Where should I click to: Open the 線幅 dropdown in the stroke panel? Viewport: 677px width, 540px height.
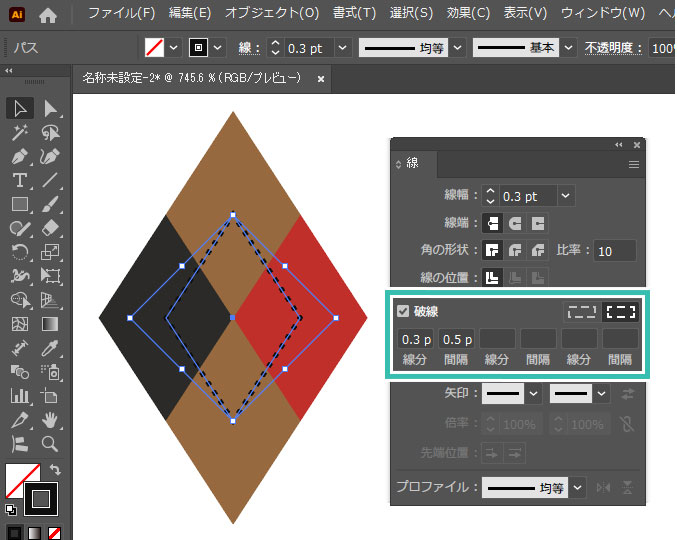tap(566, 196)
